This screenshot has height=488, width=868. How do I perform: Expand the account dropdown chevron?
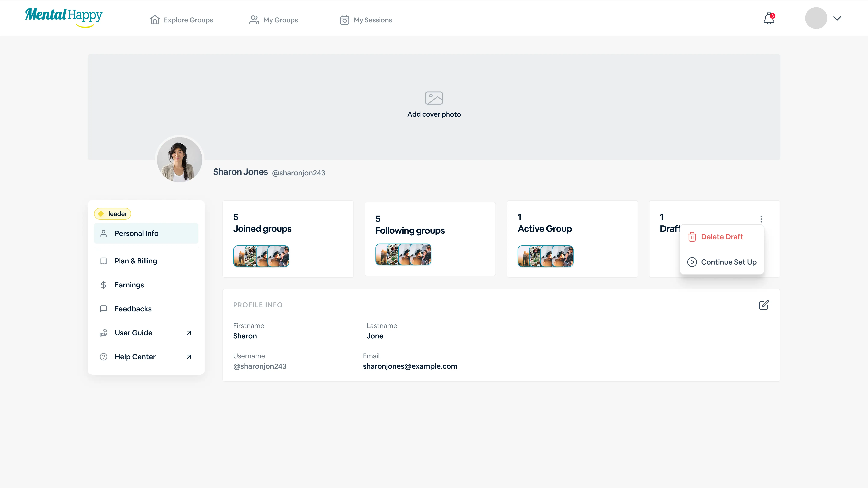[x=837, y=18]
